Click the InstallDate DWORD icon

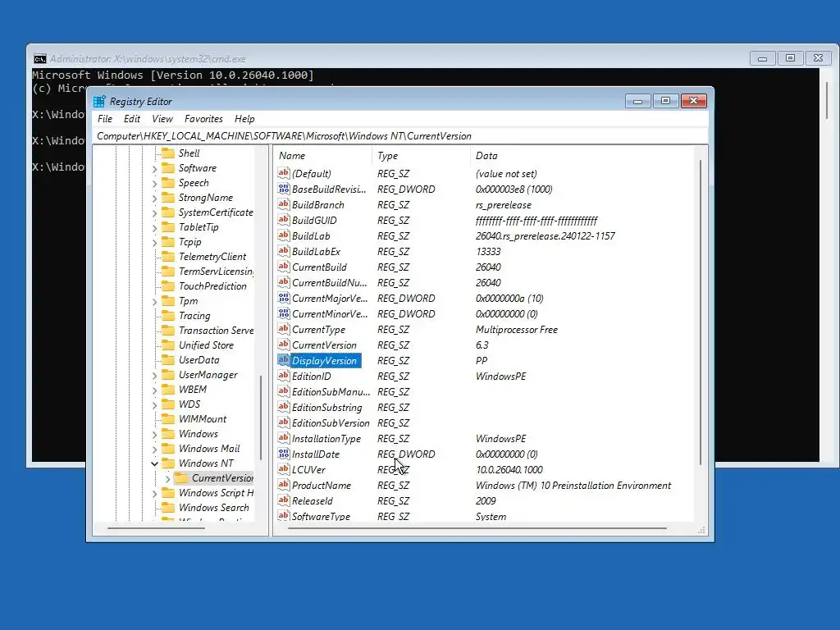coord(283,454)
